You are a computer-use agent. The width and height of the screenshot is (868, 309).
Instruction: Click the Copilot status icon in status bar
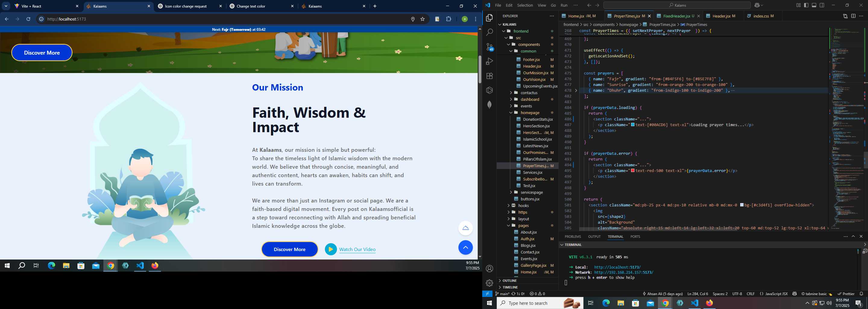[794, 294]
